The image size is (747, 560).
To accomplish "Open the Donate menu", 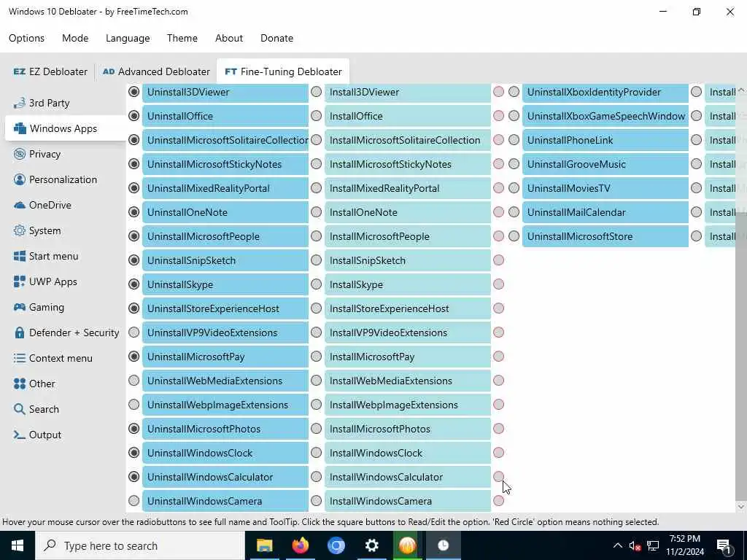I will point(276,38).
